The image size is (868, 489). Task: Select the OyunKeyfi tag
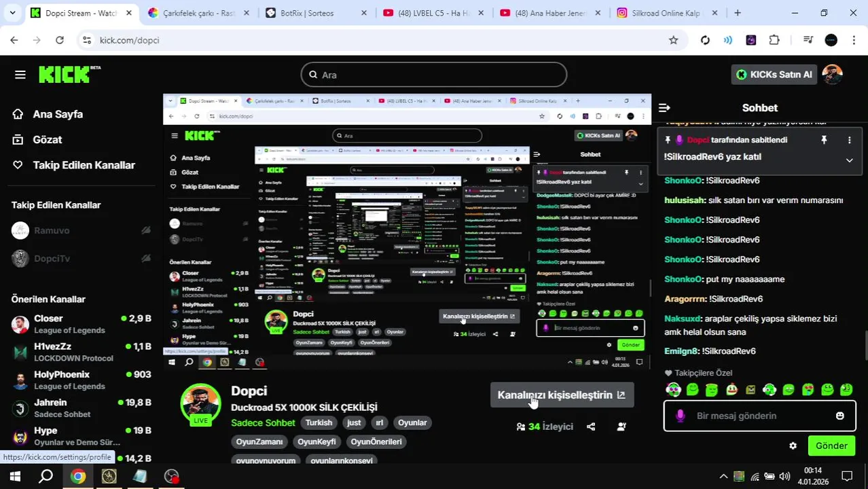pyautogui.click(x=317, y=441)
